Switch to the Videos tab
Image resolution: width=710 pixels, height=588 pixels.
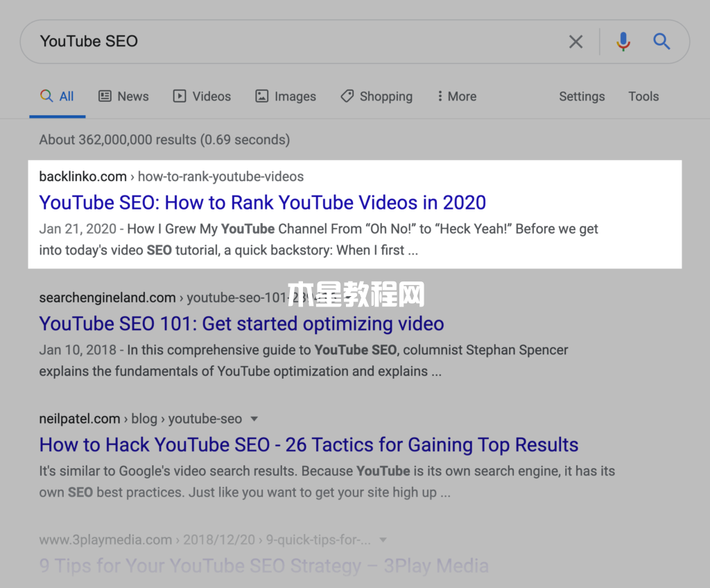click(202, 96)
